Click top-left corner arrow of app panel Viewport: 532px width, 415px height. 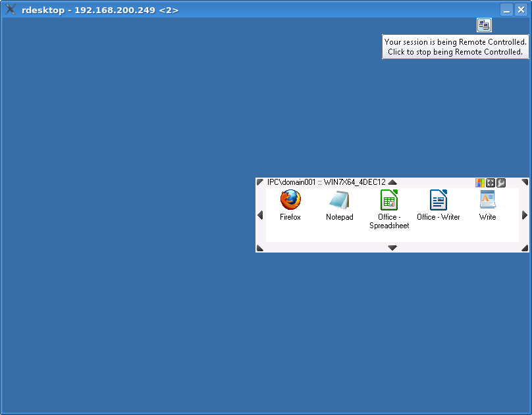[259, 182]
